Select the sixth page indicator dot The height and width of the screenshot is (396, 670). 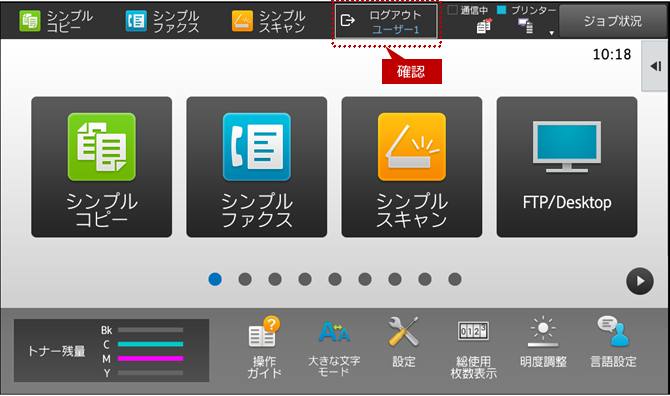[365, 279]
